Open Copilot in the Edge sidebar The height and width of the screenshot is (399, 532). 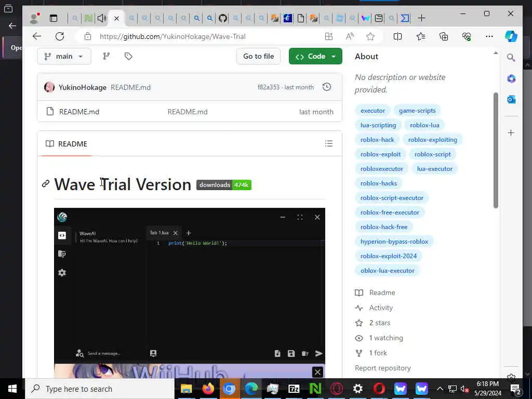[511, 36]
